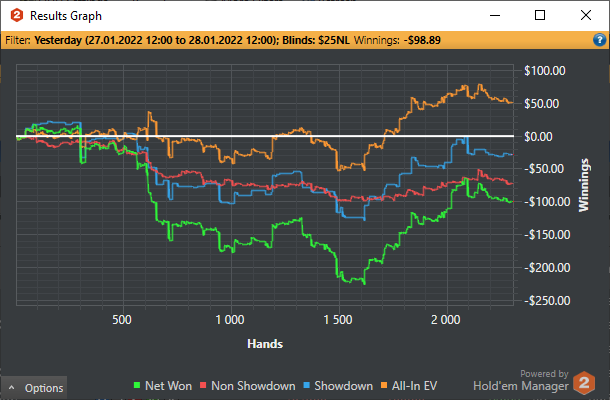Click the blue Showdown legend swatch

[x=306, y=386]
